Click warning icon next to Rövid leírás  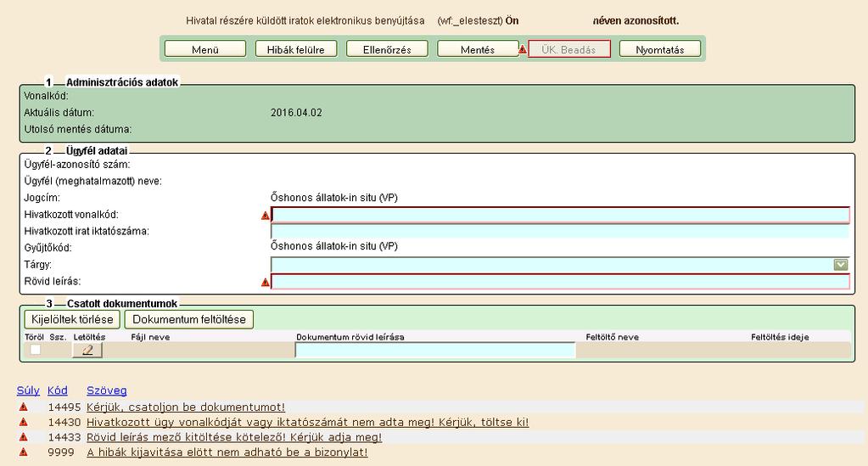coord(266,282)
